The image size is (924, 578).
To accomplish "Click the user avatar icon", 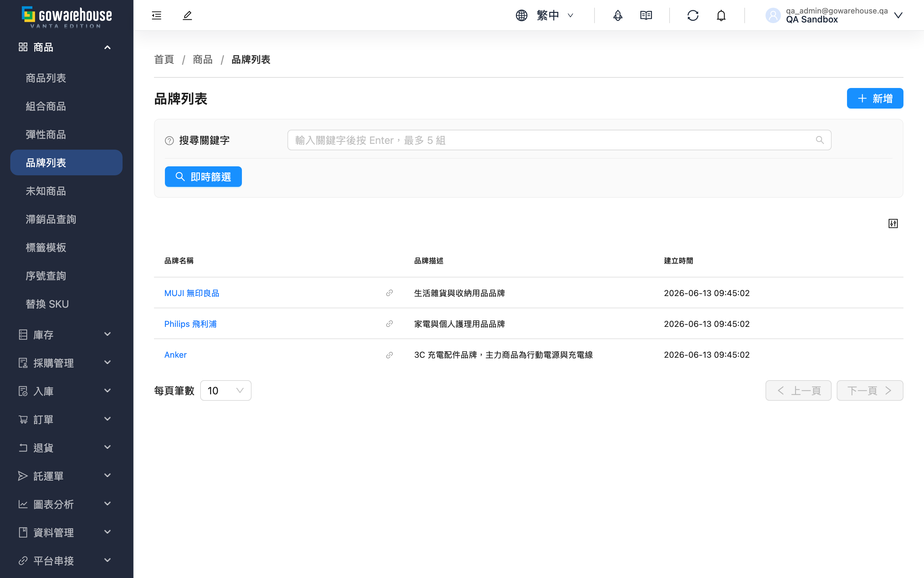I will (x=773, y=15).
